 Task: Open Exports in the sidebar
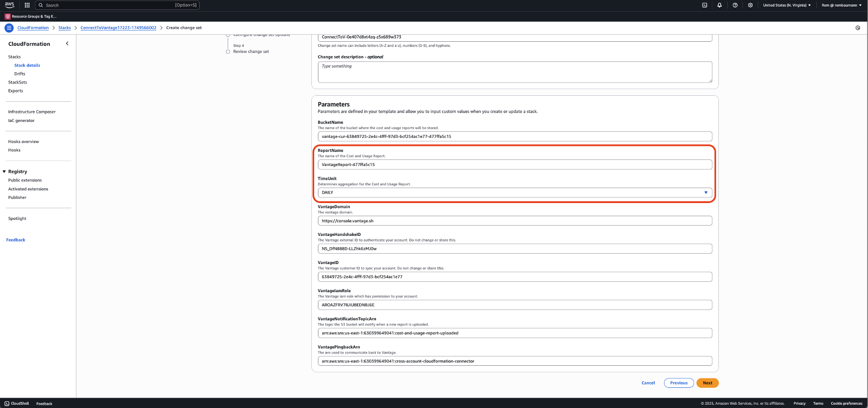(x=15, y=91)
